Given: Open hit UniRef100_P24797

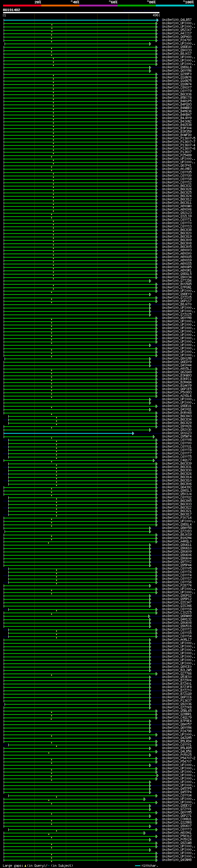Looking at the screenshot, I should [177, 40].
